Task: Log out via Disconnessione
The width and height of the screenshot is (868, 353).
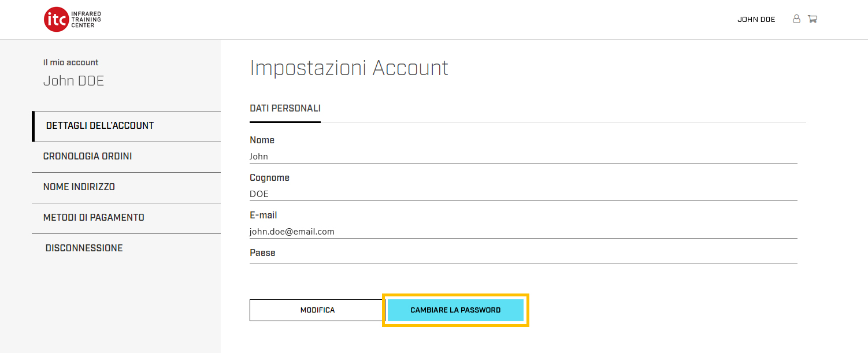Action: 84,248
